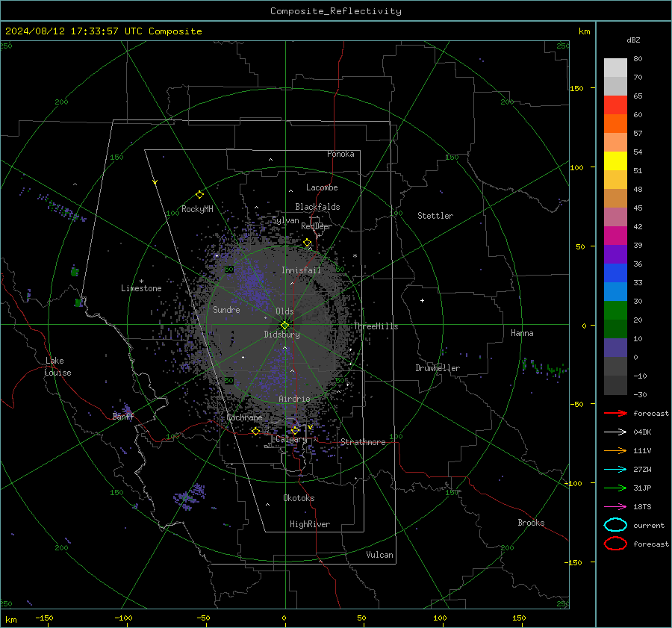Select the magenta swatch in dBZ scale
The height and width of the screenshot is (628, 672).
point(615,236)
